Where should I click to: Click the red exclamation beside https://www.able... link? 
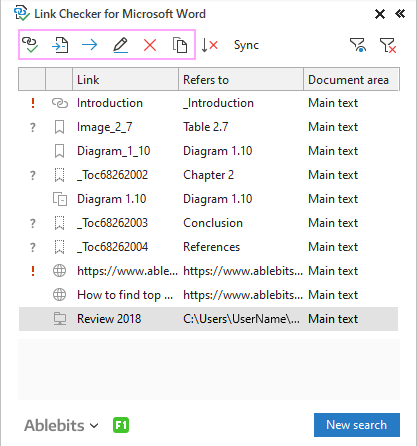pyautogui.click(x=33, y=271)
